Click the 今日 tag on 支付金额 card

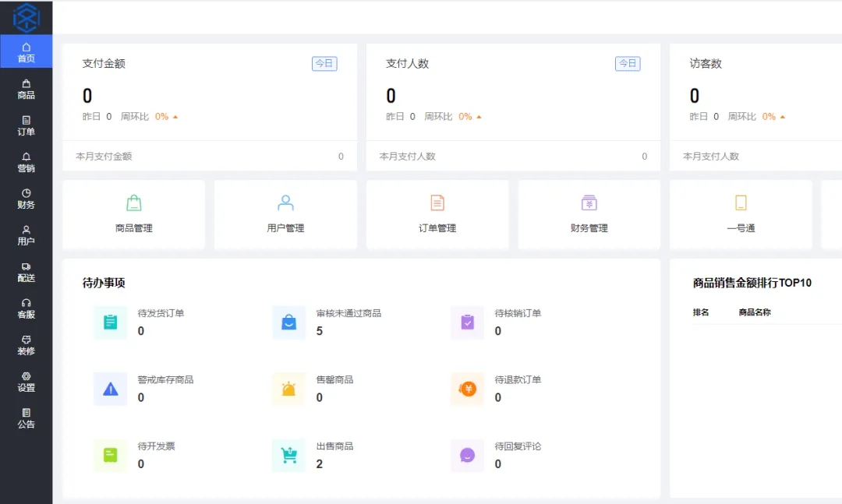[324, 64]
